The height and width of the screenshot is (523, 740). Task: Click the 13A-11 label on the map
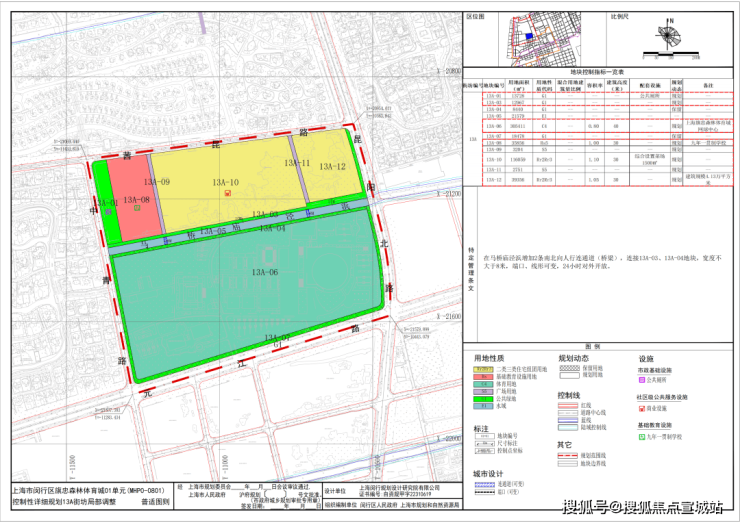click(297, 163)
